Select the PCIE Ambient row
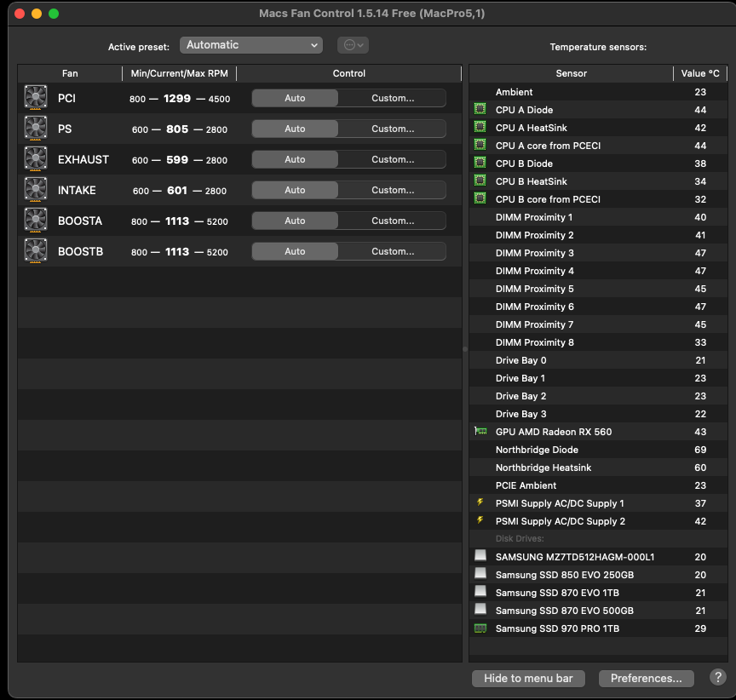 598,485
